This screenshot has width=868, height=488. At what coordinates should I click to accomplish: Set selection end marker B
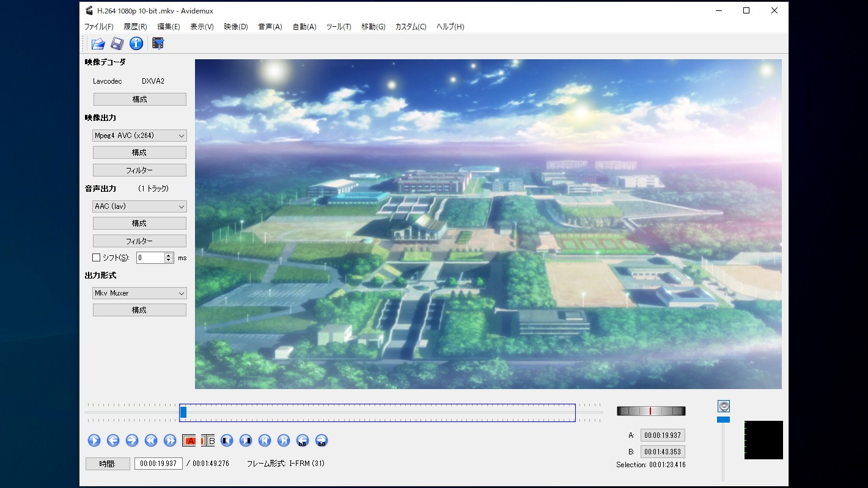208,440
